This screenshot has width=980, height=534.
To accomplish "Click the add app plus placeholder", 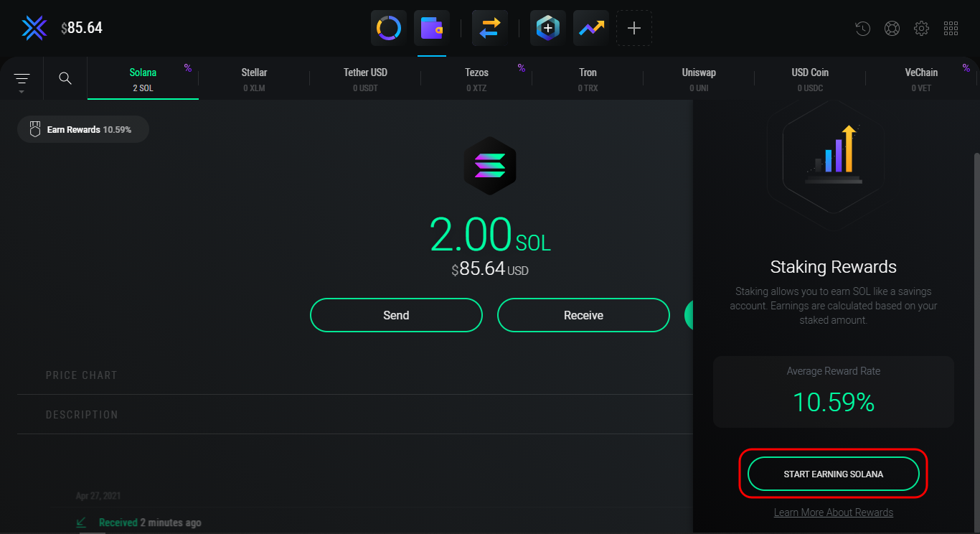I will 634,29.
